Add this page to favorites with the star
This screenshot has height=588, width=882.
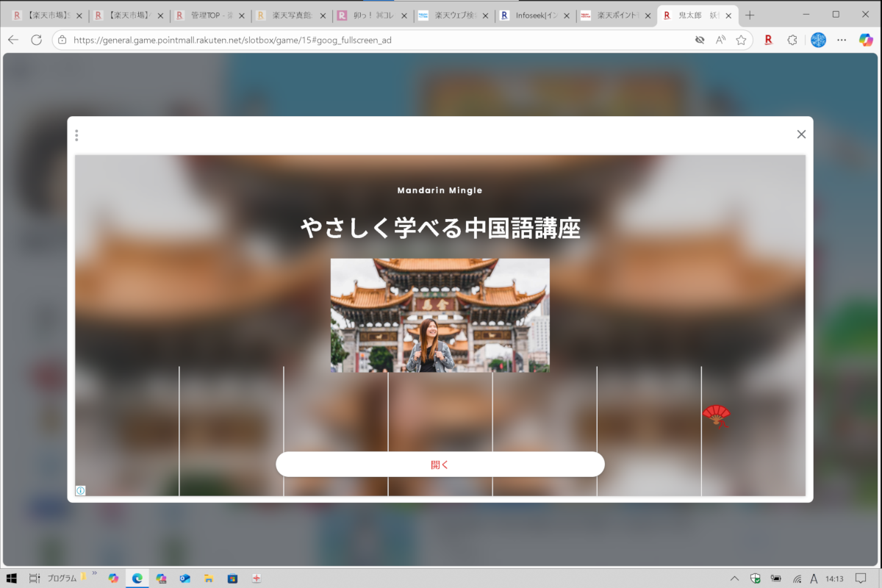(x=741, y=40)
